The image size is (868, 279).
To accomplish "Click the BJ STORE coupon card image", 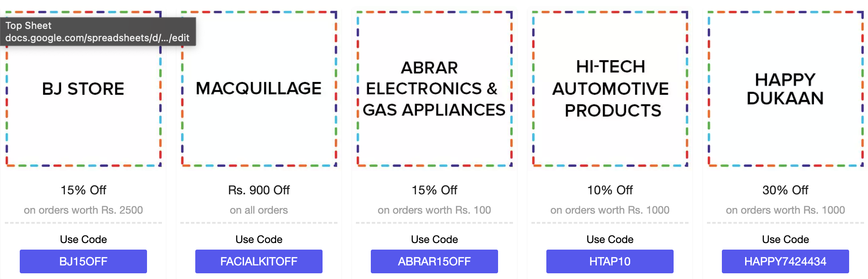I will 83,105.
